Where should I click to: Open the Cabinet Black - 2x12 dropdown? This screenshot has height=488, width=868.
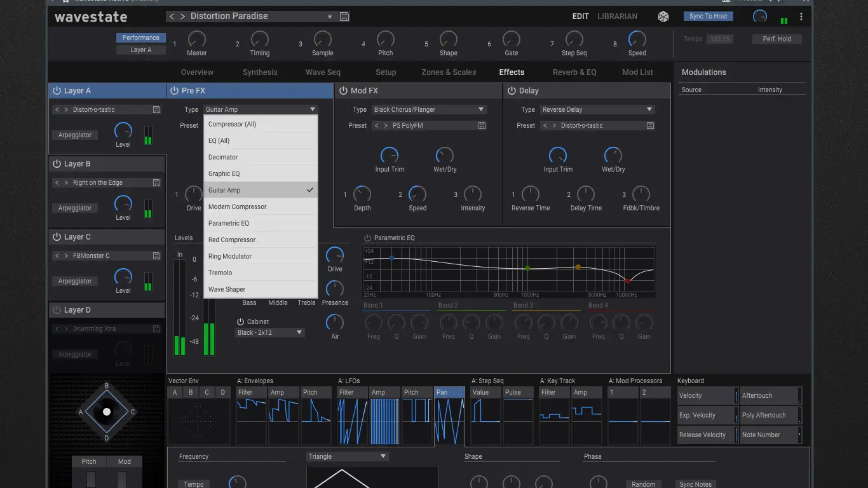[x=270, y=332]
